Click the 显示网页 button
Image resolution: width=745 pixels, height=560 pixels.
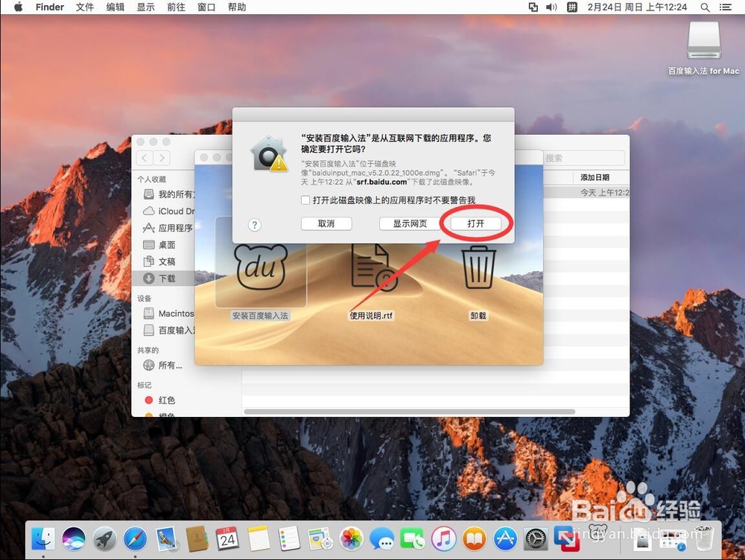point(410,223)
